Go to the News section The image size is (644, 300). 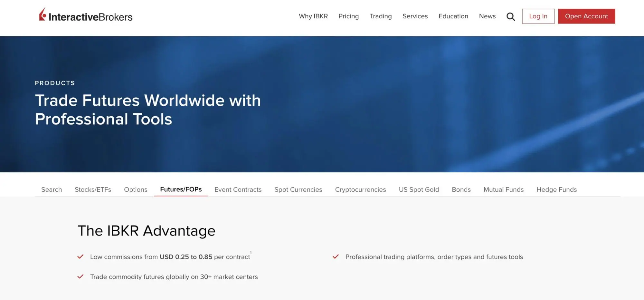pos(487,16)
